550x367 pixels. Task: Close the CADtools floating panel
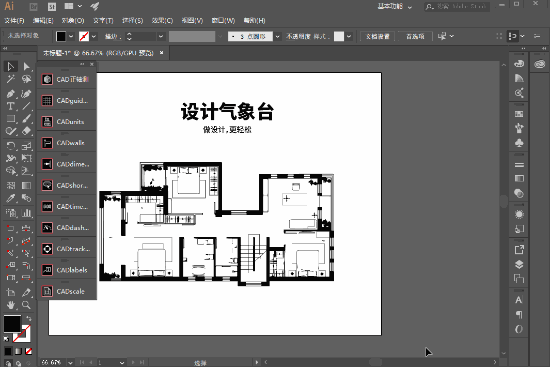[92, 64]
